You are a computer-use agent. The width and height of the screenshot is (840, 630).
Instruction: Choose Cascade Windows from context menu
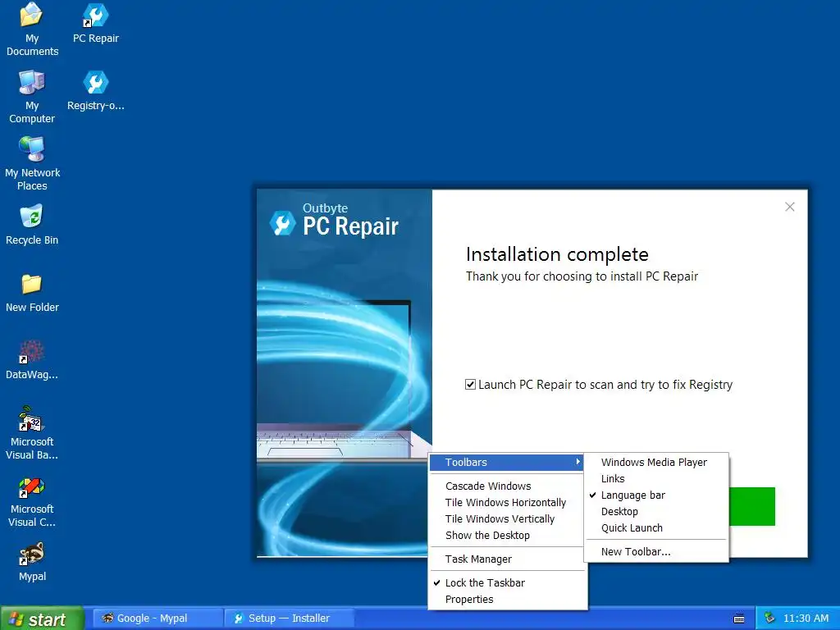click(x=507, y=486)
